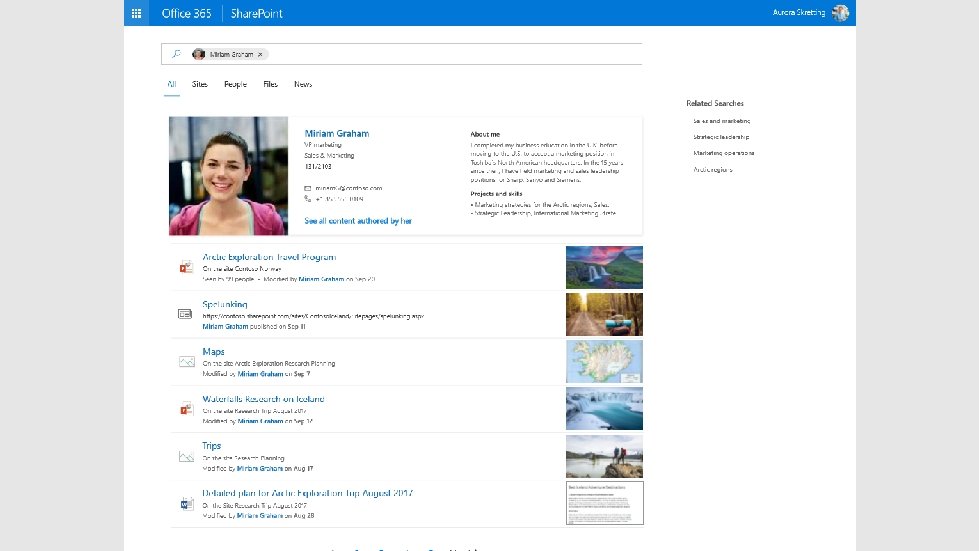Open the Maps result
The width and height of the screenshot is (979, 551).
[x=214, y=352]
